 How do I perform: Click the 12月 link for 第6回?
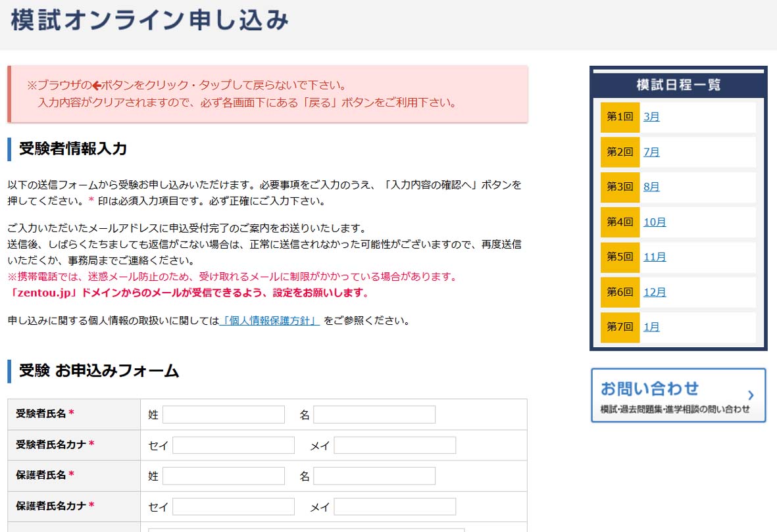[655, 292]
